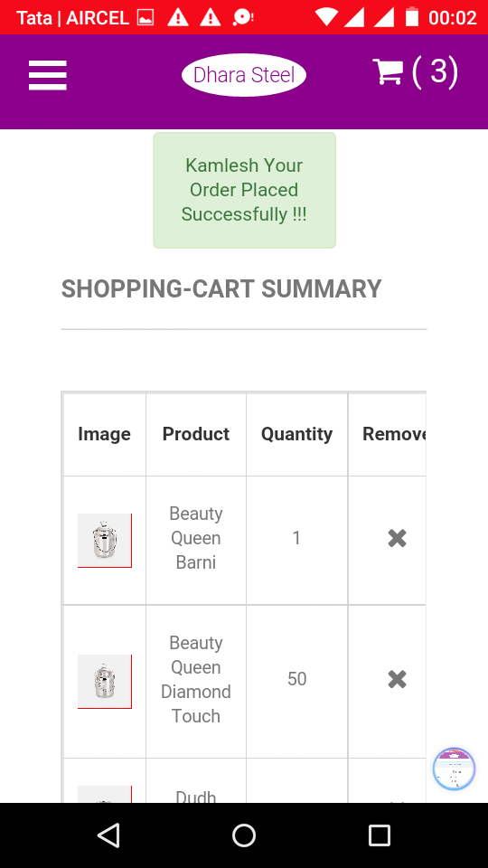
Task: Select Beauty Queen Diamond Touch product name
Action: click(x=196, y=679)
